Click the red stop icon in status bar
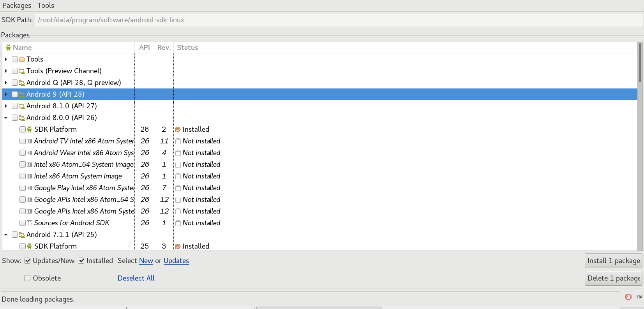 [628, 297]
